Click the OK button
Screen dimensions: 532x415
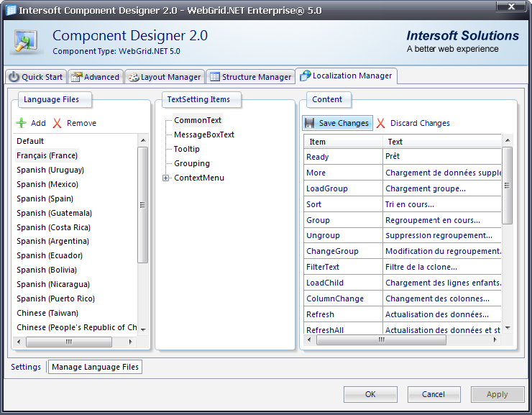point(370,394)
